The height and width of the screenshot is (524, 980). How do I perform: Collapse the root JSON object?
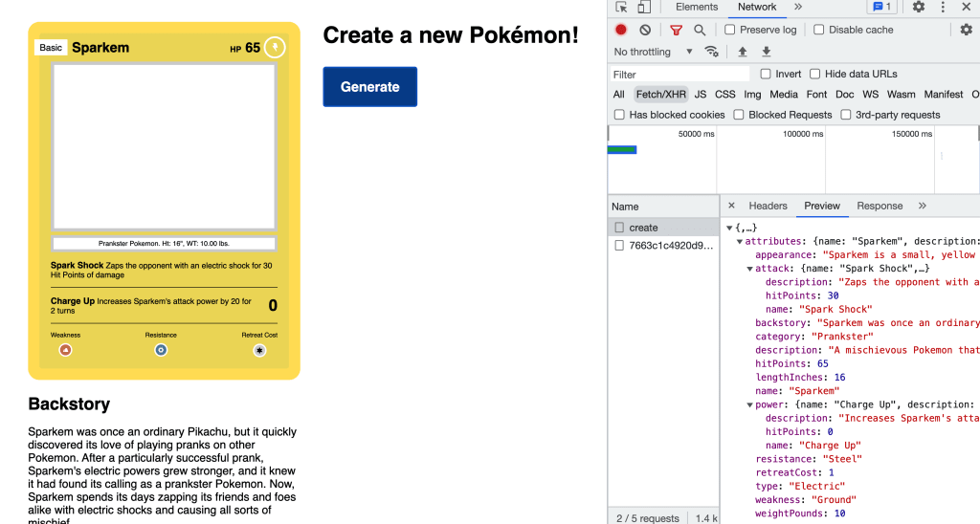[x=729, y=228]
